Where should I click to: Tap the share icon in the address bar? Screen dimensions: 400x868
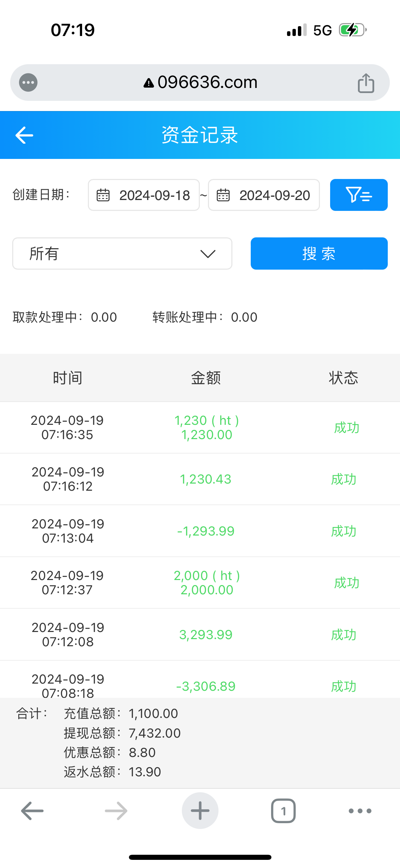click(x=366, y=83)
